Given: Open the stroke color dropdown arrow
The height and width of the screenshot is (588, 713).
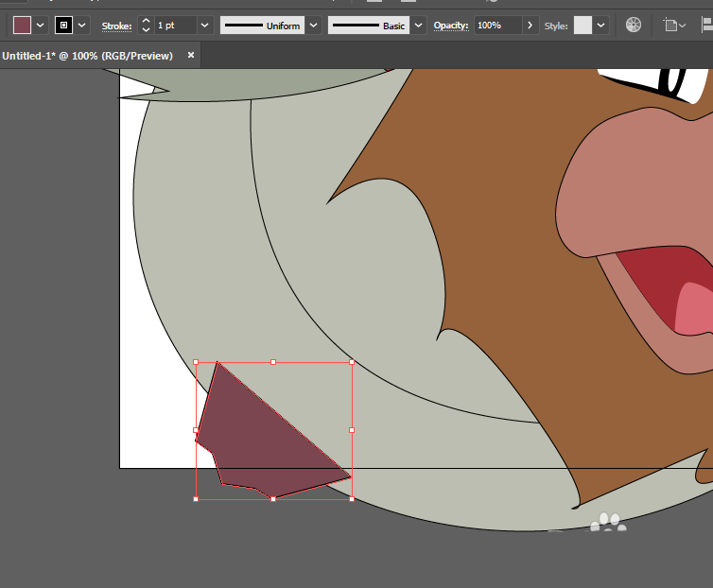Looking at the screenshot, I should [x=82, y=26].
